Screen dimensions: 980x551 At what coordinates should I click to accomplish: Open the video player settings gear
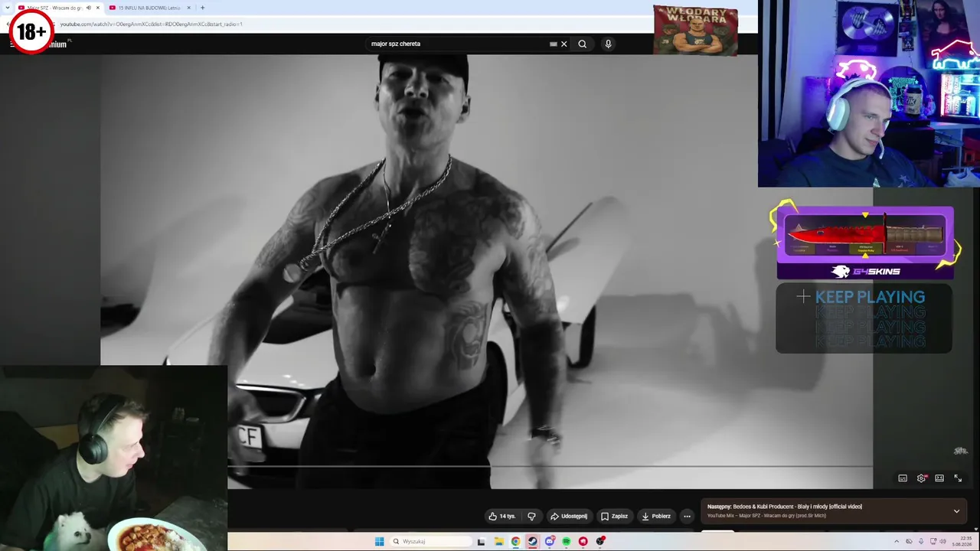point(921,478)
